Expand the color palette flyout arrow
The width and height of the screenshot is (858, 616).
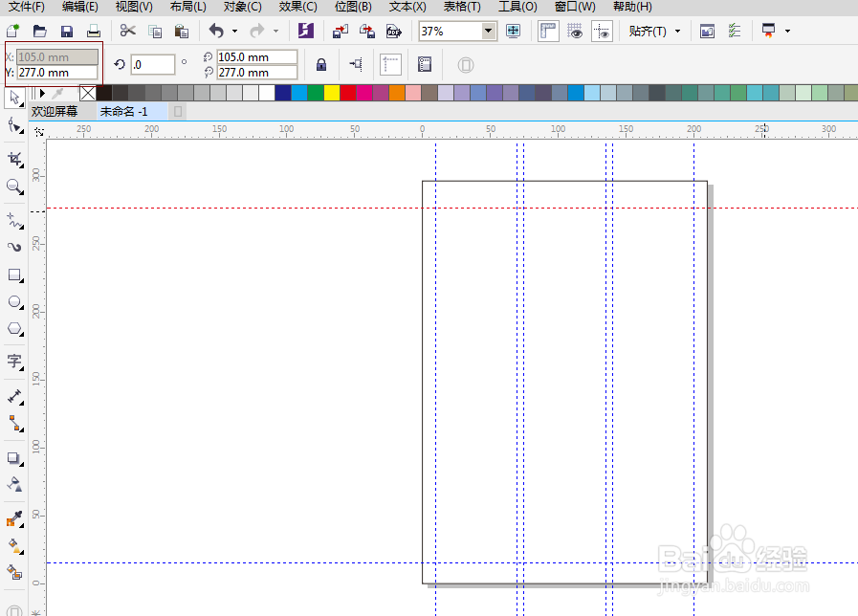click(x=42, y=93)
